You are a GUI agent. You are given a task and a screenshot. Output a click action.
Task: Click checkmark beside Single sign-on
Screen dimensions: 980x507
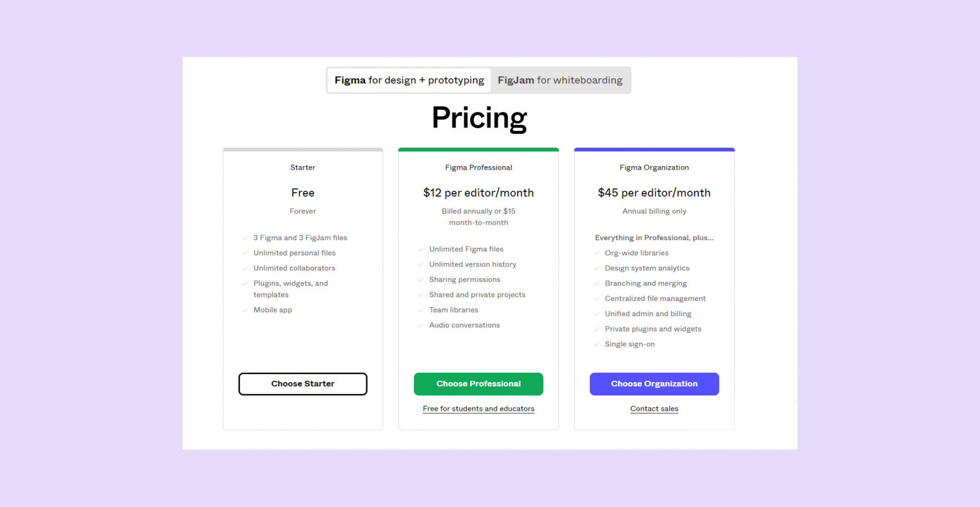(x=597, y=345)
